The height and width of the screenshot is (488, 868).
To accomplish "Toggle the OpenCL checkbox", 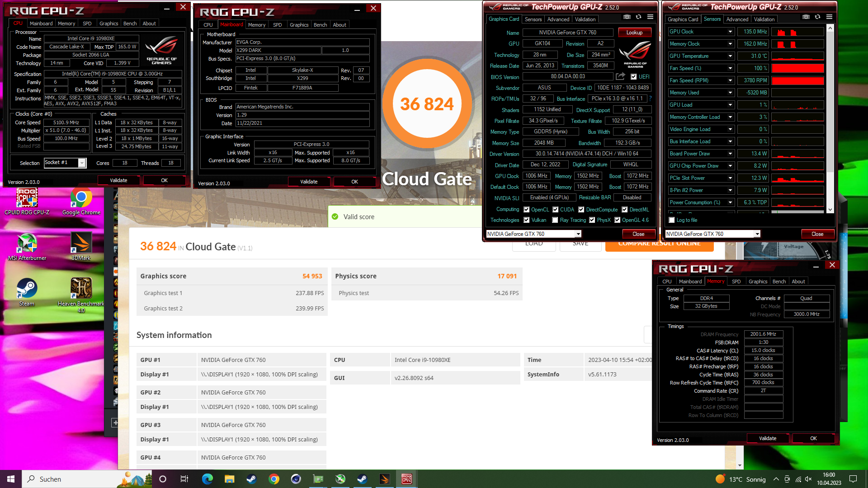I will (526, 210).
